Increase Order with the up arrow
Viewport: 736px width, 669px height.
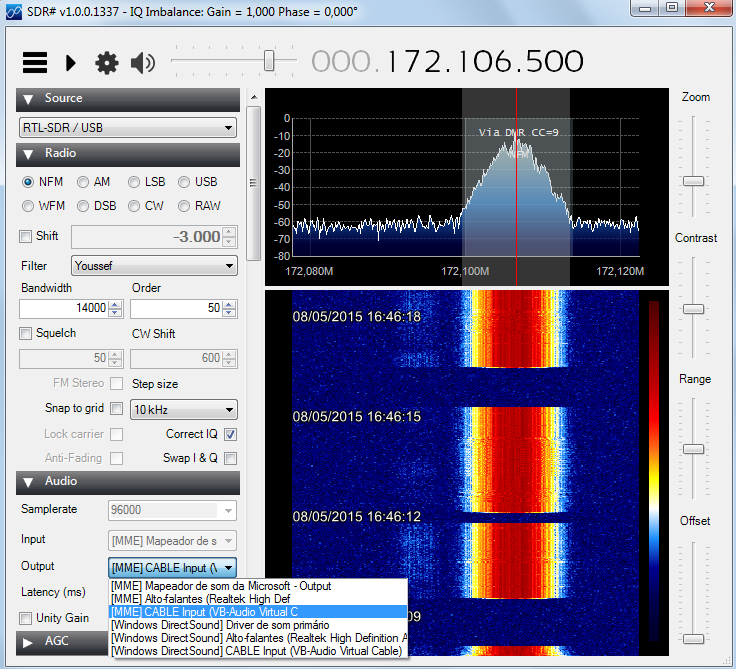pyautogui.click(x=229, y=305)
